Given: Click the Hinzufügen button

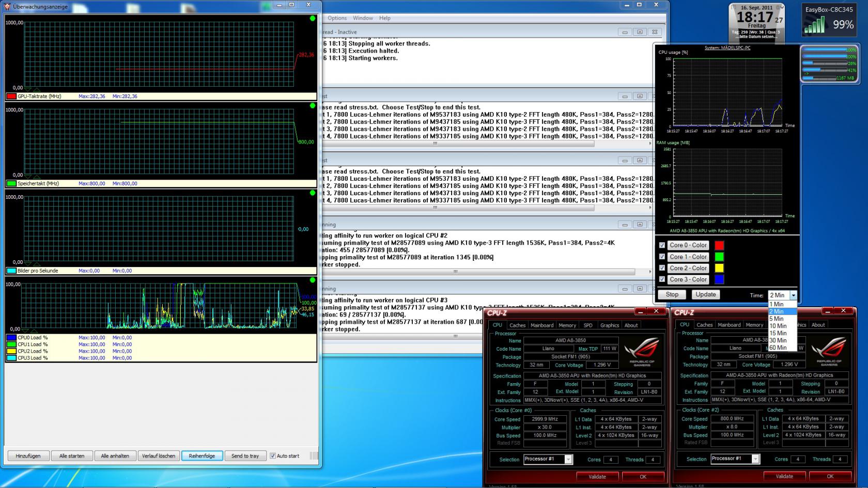Looking at the screenshot, I should pyautogui.click(x=28, y=456).
